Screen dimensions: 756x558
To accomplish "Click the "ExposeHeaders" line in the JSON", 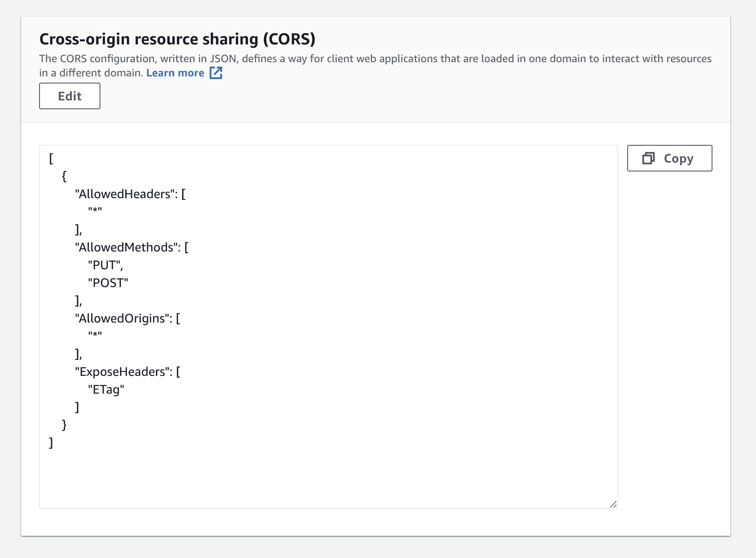I will click(128, 372).
